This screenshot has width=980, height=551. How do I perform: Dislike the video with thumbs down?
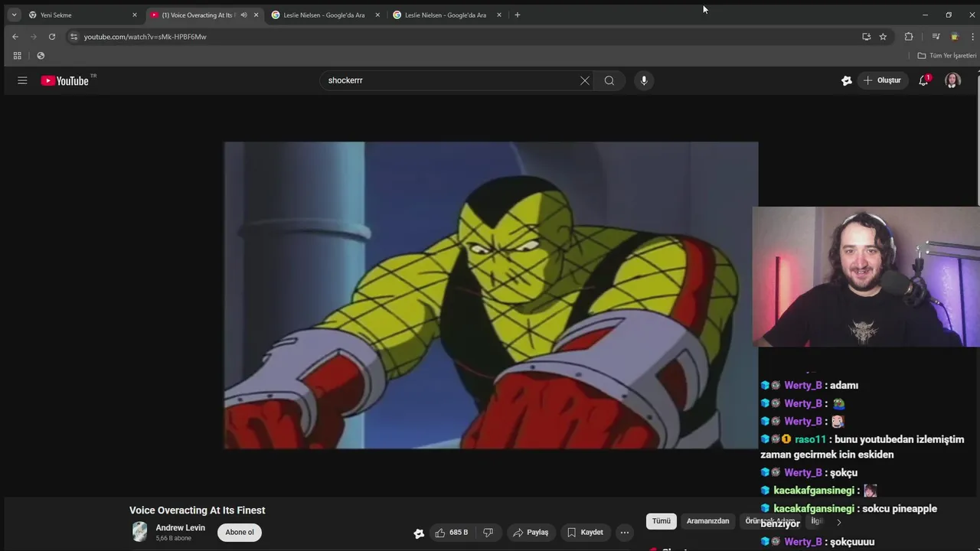click(x=488, y=533)
